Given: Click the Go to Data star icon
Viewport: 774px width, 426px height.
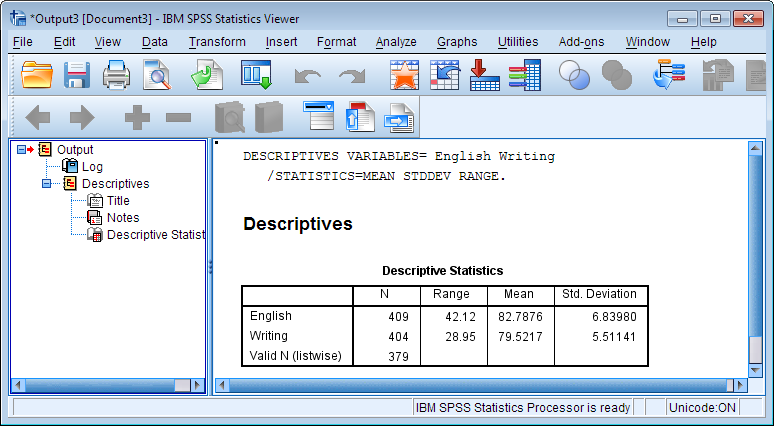Looking at the screenshot, I should click(x=404, y=75).
